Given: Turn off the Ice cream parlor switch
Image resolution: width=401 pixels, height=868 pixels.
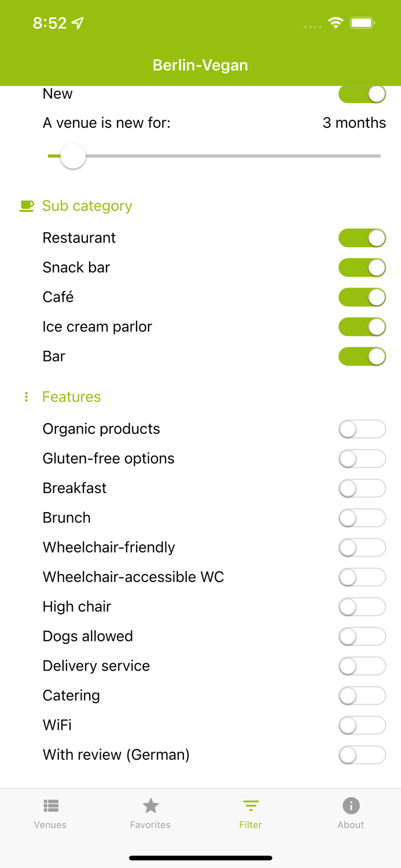Looking at the screenshot, I should [362, 327].
